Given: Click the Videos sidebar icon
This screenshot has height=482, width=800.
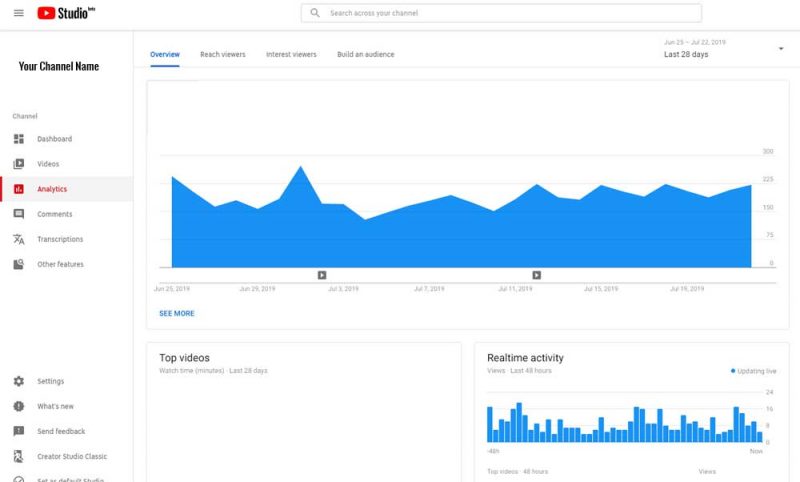Looking at the screenshot, I should 19,164.
